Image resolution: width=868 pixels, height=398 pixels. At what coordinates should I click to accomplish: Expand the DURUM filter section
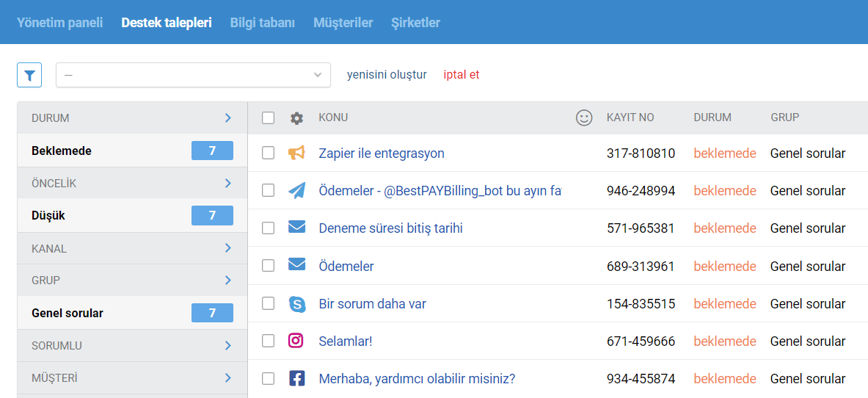(x=132, y=117)
